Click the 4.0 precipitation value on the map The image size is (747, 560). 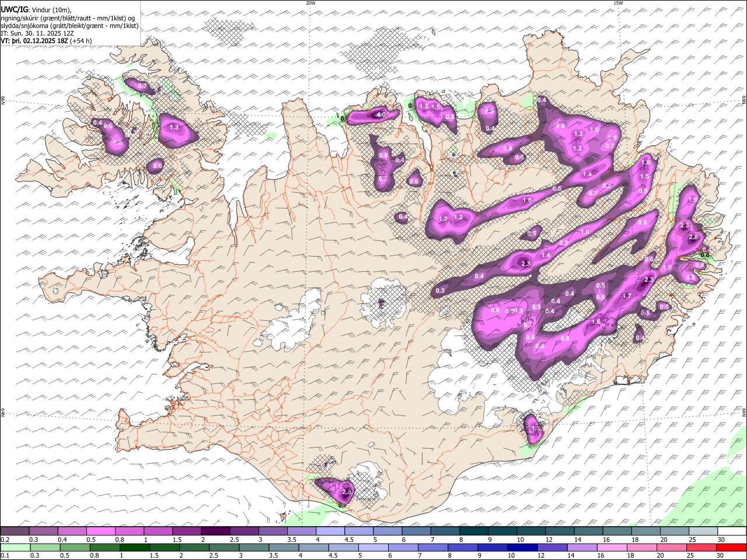381,115
